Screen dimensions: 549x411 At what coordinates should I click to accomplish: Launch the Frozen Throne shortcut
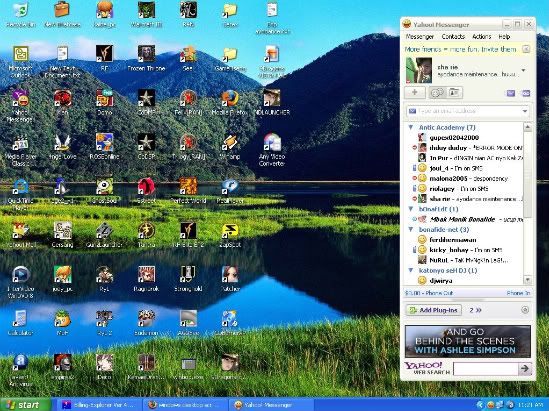146,58
